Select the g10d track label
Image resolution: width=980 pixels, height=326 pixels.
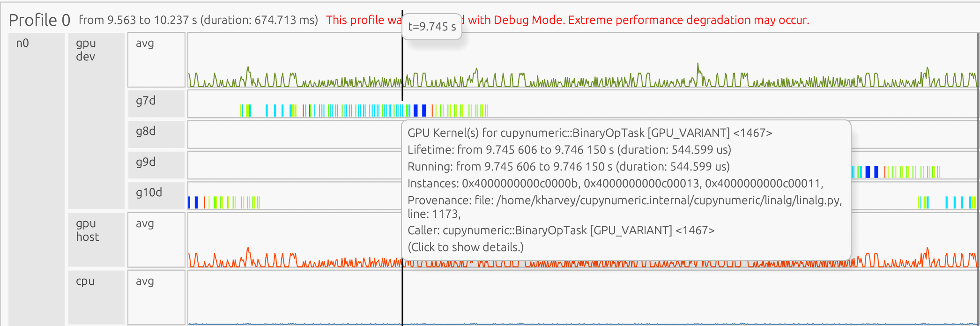tap(149, 193)
